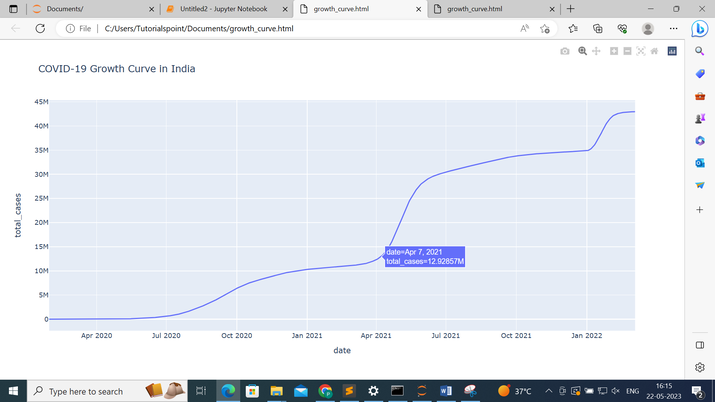Toggle the sidebar panel visibility icon
This screenshot has width=715, height=402.
click(x=700, y=345)
